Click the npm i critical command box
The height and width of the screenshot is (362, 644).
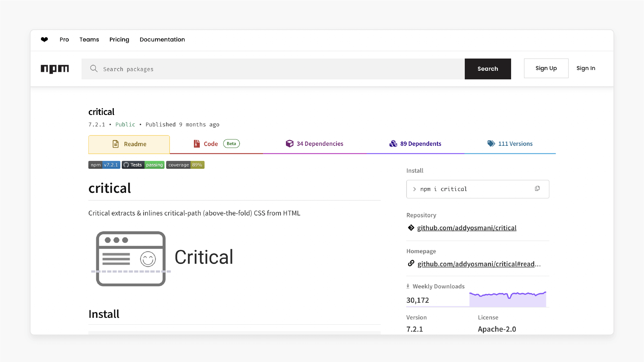tap(478, 189)
